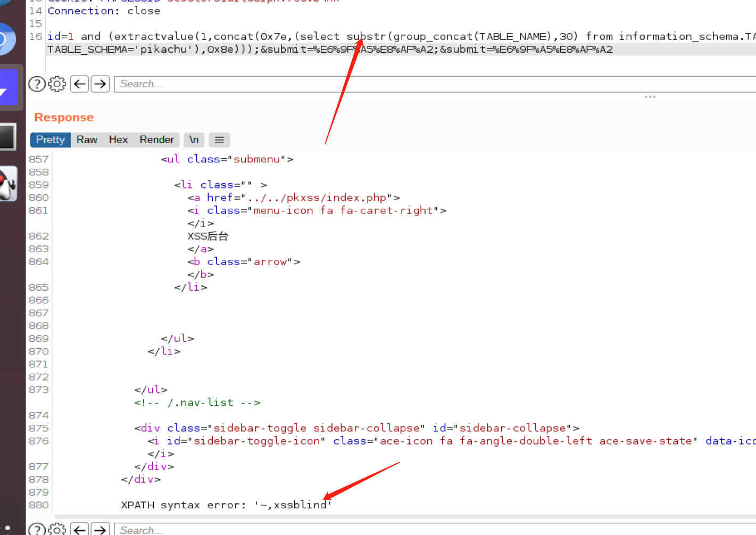
Task: Open response hamburger options menu
Action: [x=219, y=139]
